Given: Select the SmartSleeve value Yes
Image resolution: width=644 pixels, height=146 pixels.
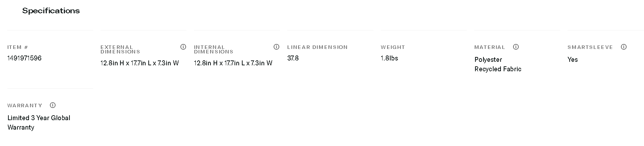Looking at the screenshot, I should pos(572,60).
